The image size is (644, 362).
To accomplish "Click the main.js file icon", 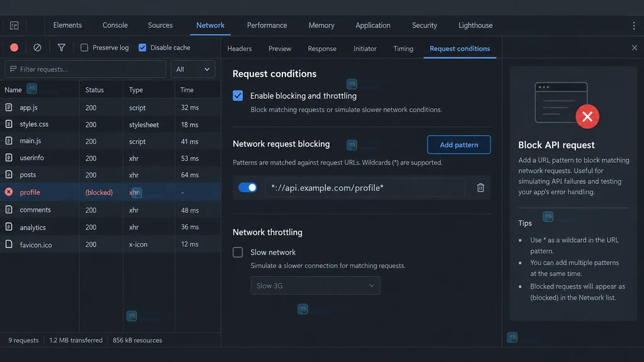I will click(9, 141).
